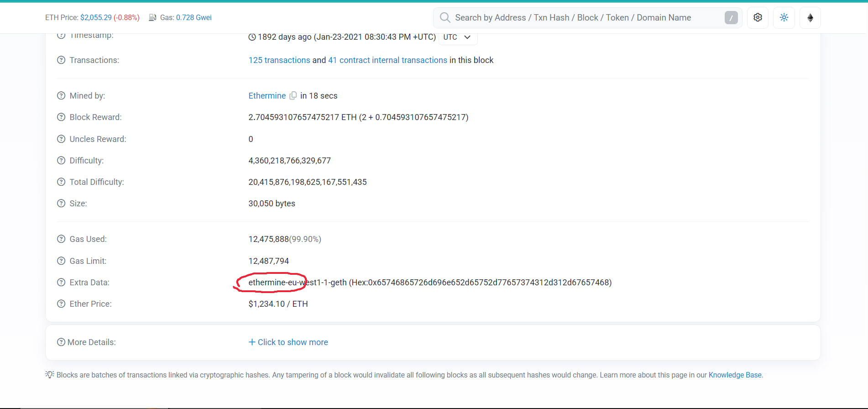Expand Click to show more details

[288, 342]
